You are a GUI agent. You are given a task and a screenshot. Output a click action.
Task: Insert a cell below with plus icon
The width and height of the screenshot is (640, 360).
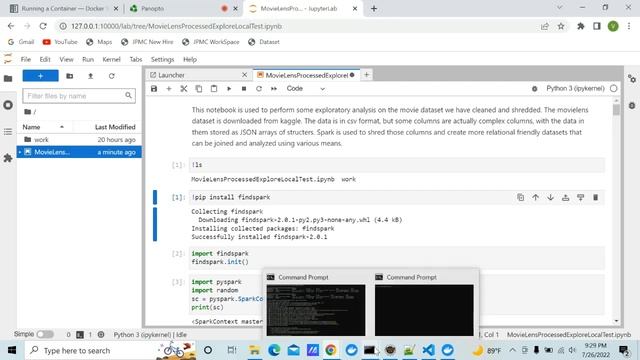click(169, 89)
